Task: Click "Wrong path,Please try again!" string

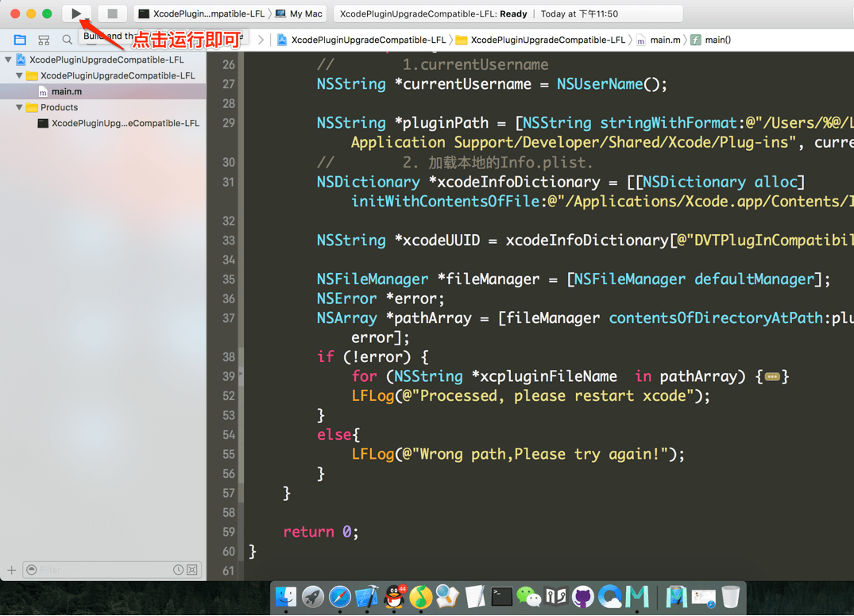Action: coord(539,454)
